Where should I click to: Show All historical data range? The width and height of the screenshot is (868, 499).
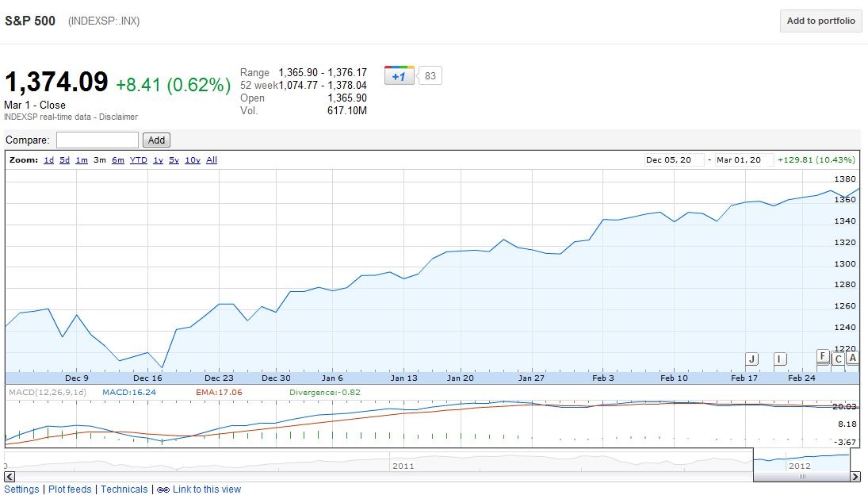click(212, 160)
